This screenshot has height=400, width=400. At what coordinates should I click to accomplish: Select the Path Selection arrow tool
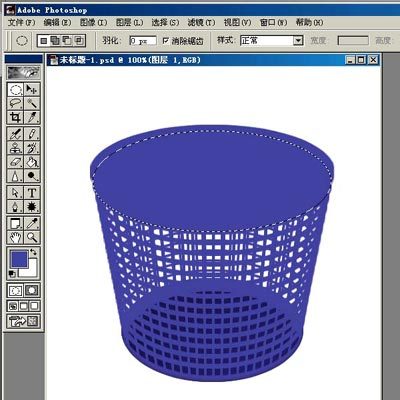(x=15, y=192)
